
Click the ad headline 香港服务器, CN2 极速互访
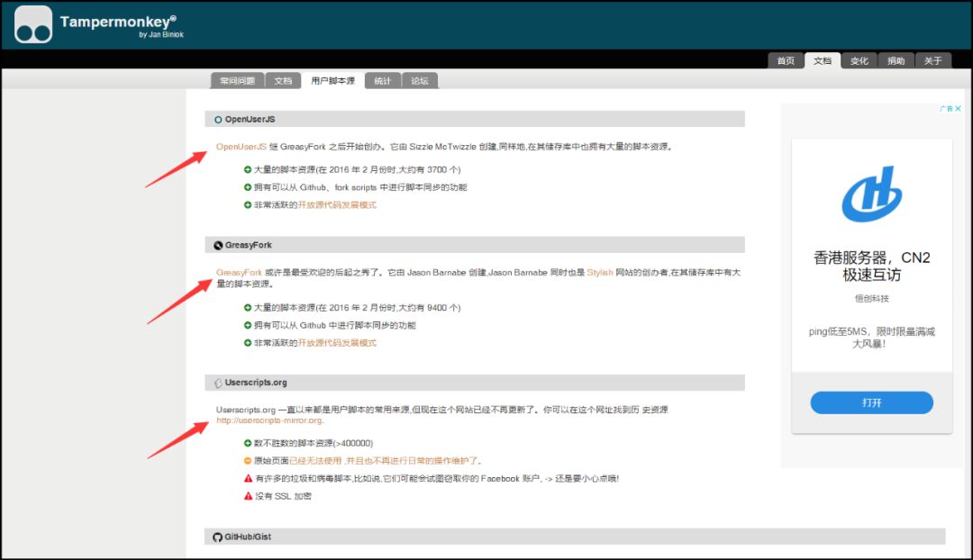(871, 266)
